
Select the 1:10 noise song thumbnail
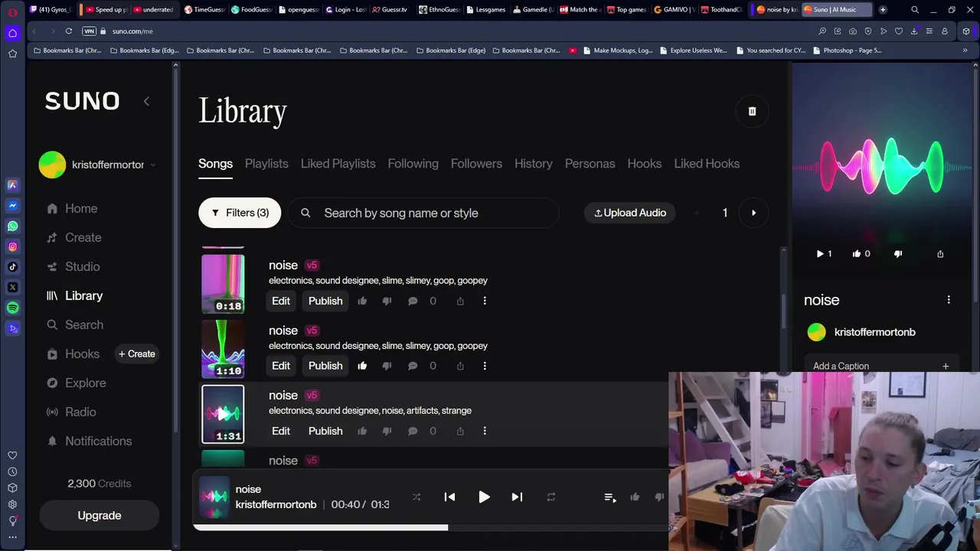[223, 349]
